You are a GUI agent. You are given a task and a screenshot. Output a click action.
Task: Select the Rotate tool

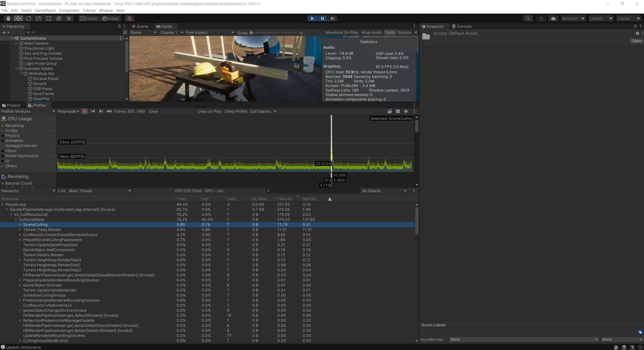[x=28, y=18]
